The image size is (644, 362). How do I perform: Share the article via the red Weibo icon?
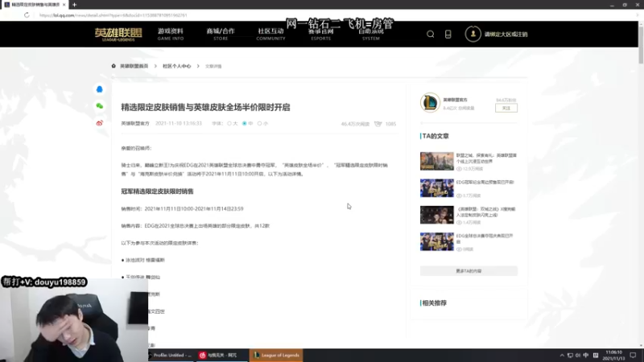pos(99,123)
